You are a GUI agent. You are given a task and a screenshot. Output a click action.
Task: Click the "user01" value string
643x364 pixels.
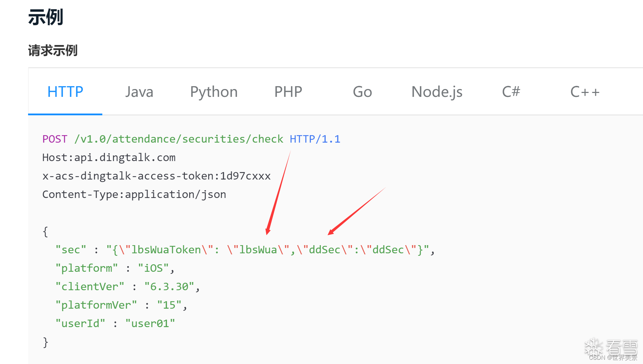[150, 324]
